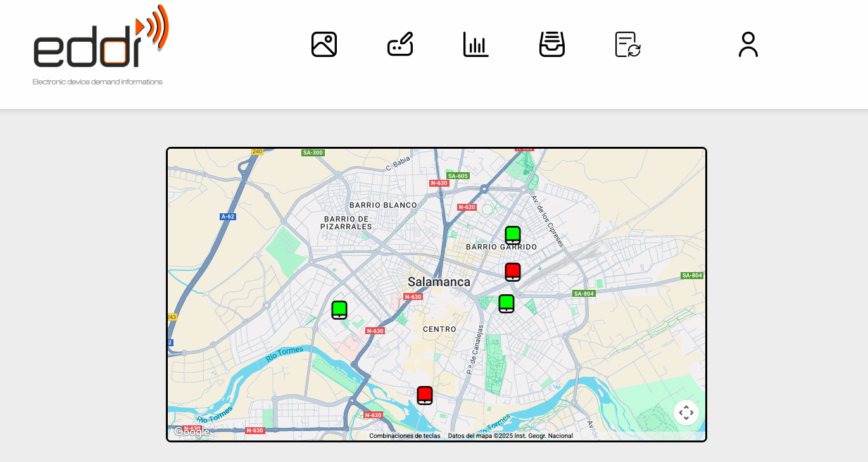Open the user profile menu
The image size is (868, 462).
(748, 44)
